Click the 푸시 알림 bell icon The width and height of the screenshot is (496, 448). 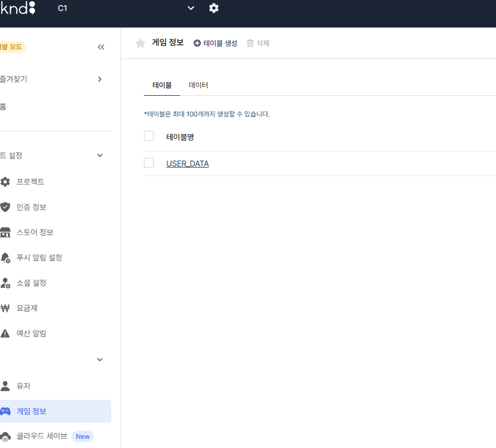(5, 258)
